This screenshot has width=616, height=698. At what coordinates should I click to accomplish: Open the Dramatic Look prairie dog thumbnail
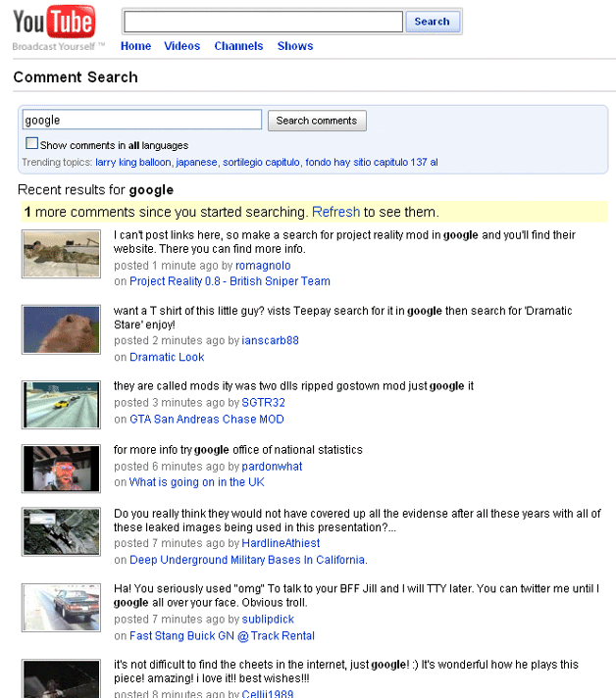(61, 329)
